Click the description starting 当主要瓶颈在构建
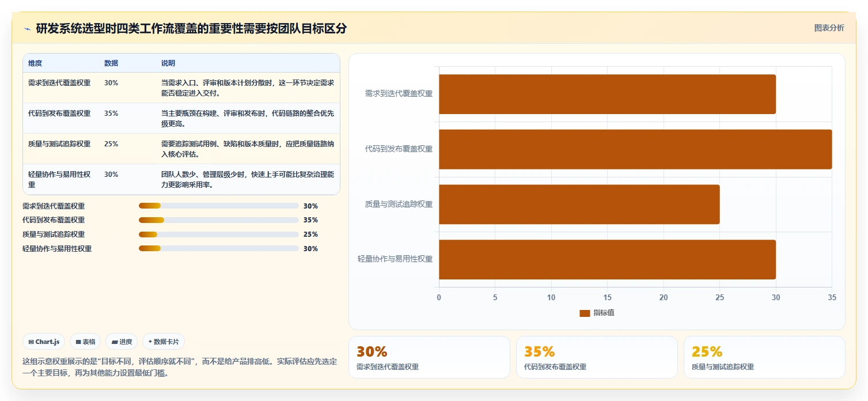The image size is (868, 401). 248,118
